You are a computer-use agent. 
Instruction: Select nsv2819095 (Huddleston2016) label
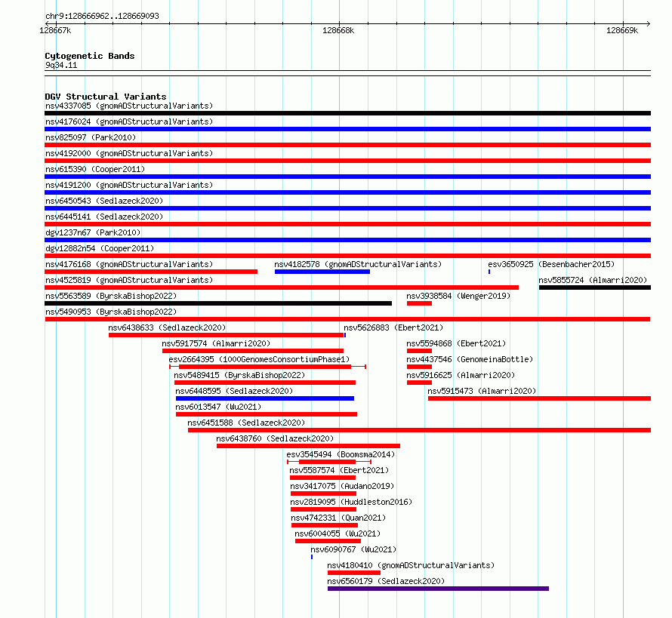click(x=351, y=502)
